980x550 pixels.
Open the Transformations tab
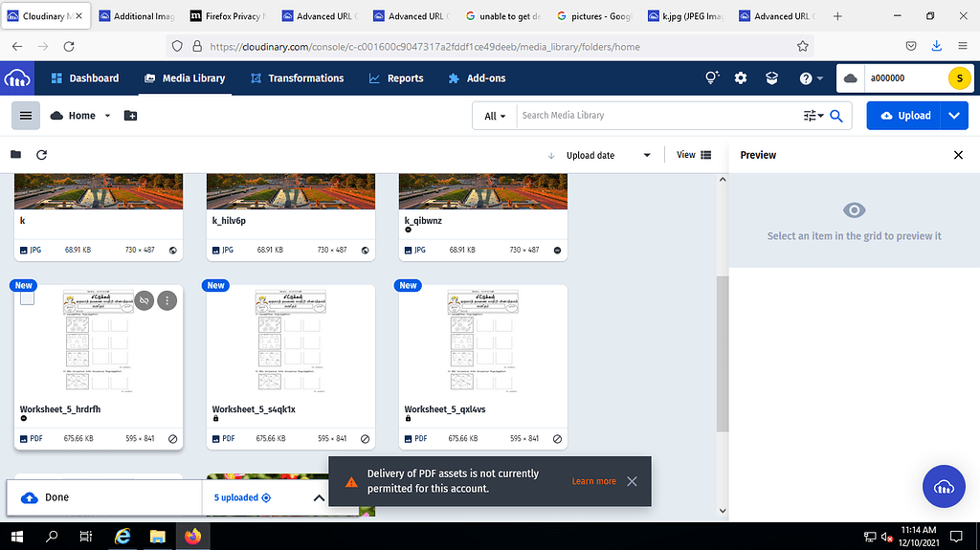(x=297, y=78)
